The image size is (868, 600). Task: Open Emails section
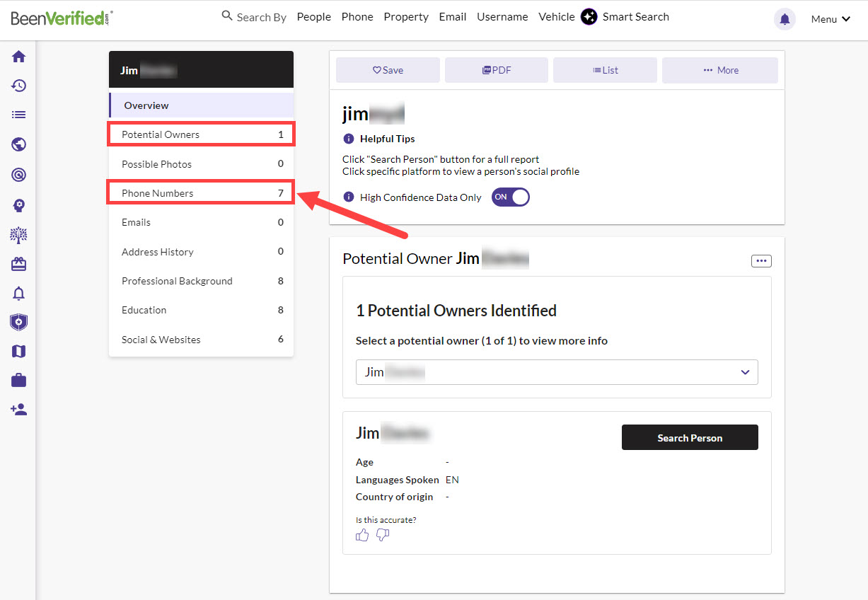(201, 222)
